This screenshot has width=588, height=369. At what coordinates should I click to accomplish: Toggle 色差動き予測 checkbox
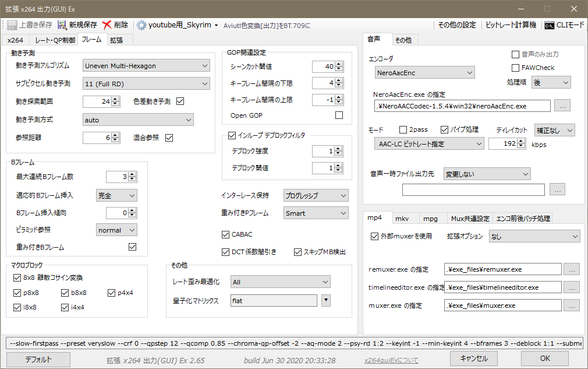[x=180, y=101]
